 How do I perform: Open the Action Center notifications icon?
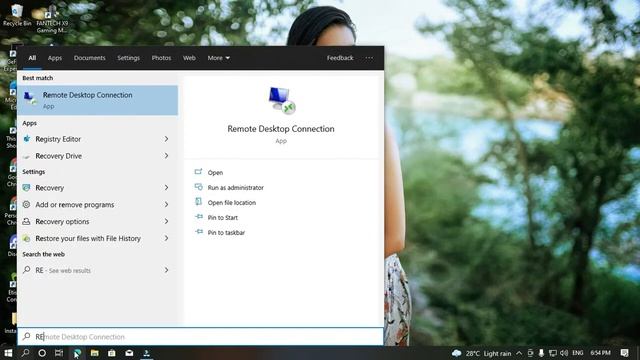click(624, 353)
